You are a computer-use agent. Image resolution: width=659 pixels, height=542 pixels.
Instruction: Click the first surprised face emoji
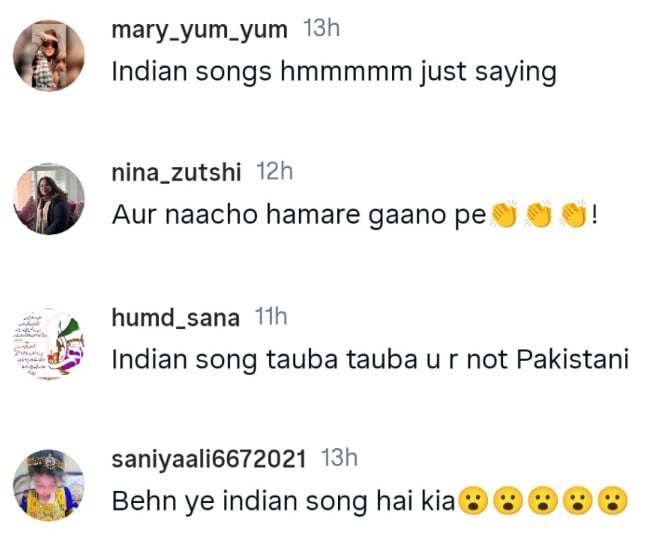point(473,502)
